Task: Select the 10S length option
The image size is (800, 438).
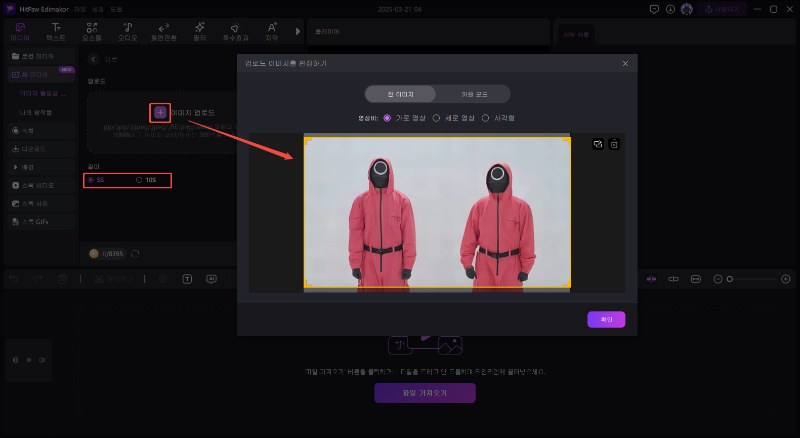Action: pyautogui.click(x=146, y=180)
